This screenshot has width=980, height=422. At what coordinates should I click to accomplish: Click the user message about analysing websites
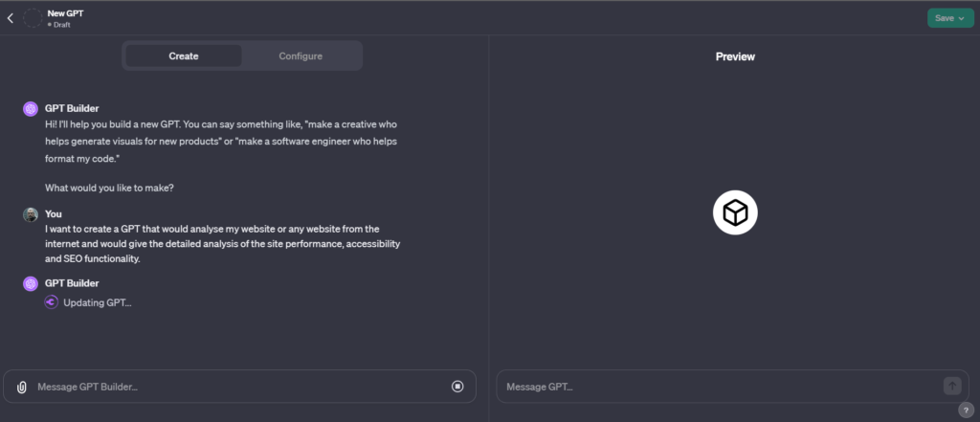[x=222, y=244]
